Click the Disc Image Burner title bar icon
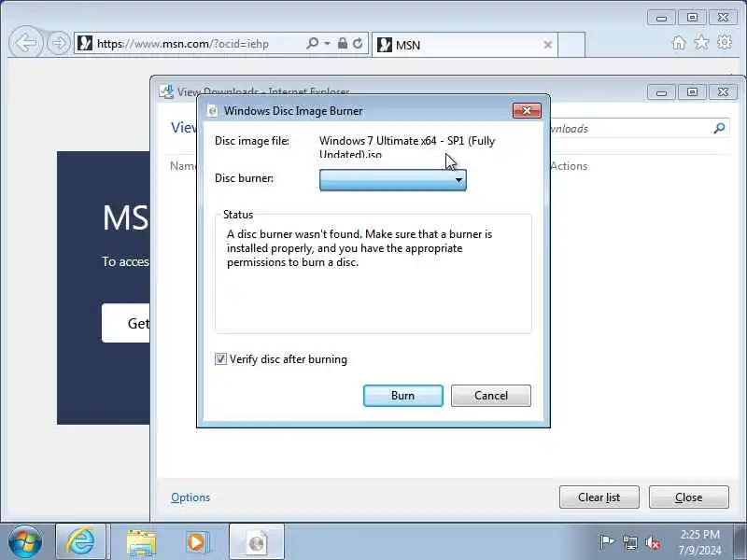This screenshot has height=560, width=747. [x=213, y=111]
